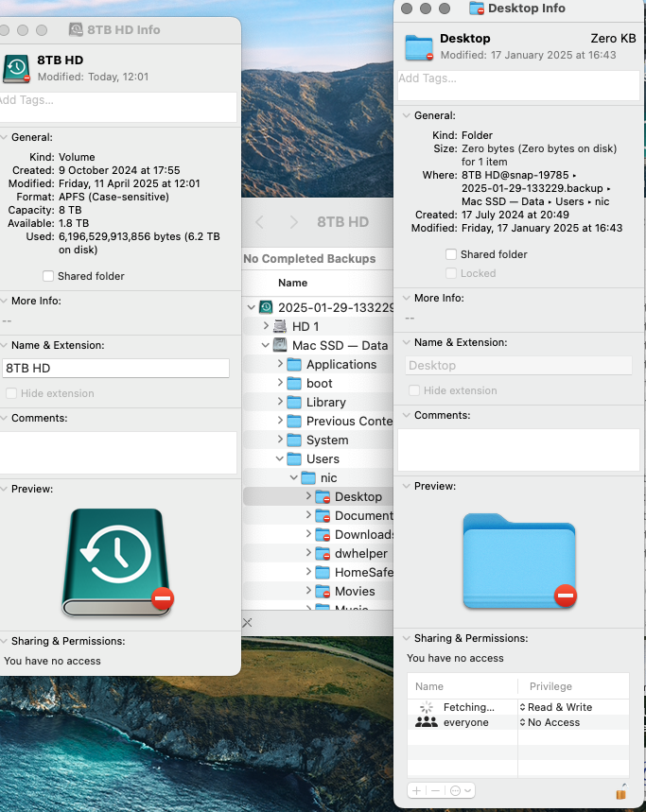Click the restricted Downloads folder icon
This screenshot has width=646, height=812.
tap(323, 534)
